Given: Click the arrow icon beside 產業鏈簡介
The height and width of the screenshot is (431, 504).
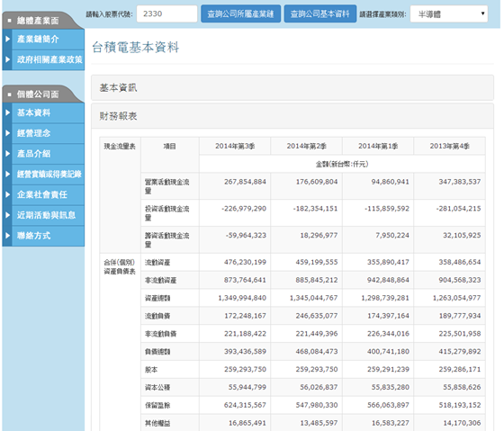Looking at the screenshot, I should pos(8,40).
